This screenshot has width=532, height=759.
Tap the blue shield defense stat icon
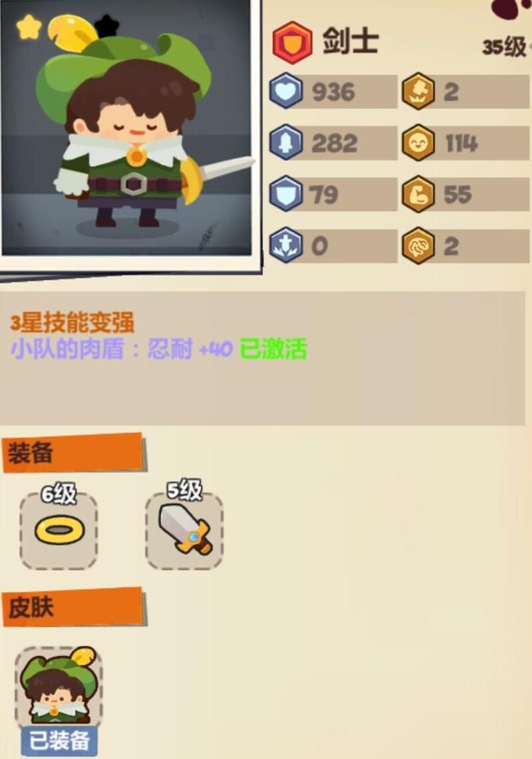pos(286,194)
